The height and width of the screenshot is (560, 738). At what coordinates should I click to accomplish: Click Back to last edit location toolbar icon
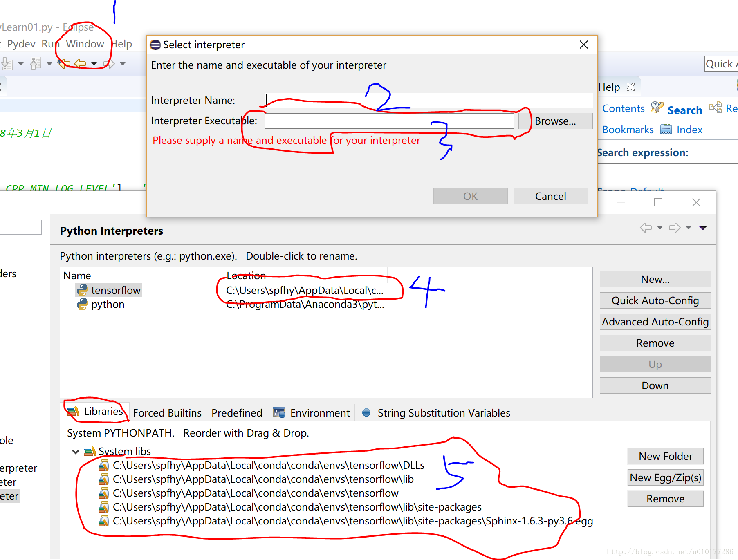point(63,63)
